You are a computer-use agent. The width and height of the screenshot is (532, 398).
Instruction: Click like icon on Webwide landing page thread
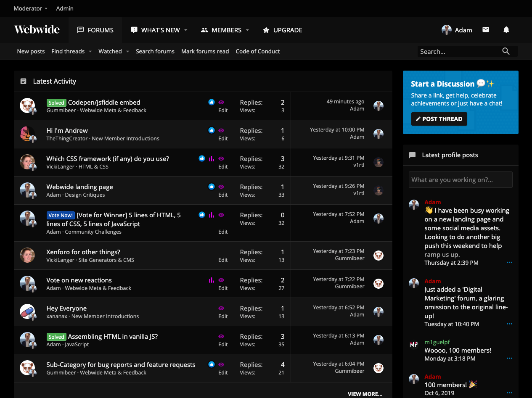point(212,187)
